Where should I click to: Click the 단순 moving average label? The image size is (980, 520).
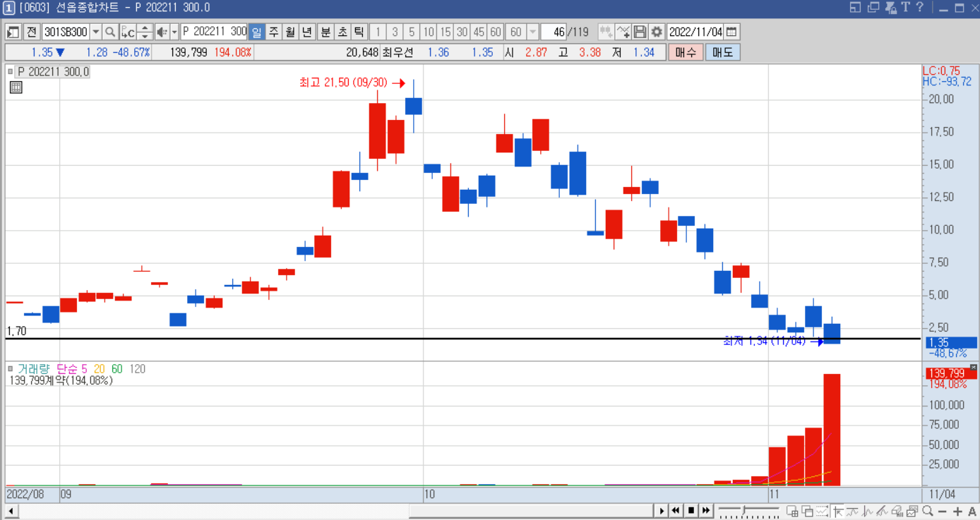point(67,369)
